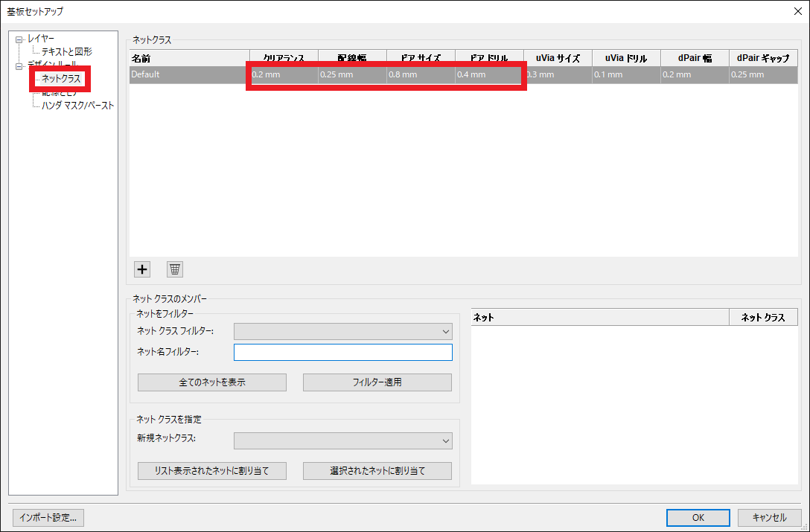
Task: Click the dPair 幅 value 0.2 mm
Action: click(x=694, y=74)
